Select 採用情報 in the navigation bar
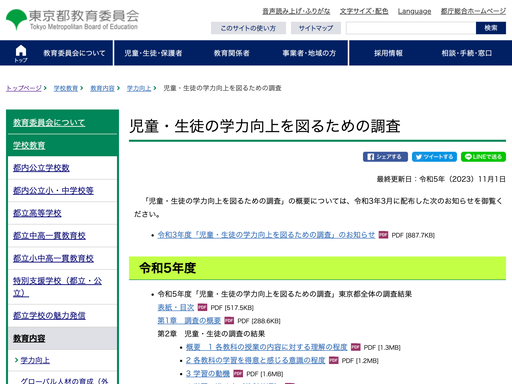This screenshot has width=512, height=384. (x=388, y=53)
